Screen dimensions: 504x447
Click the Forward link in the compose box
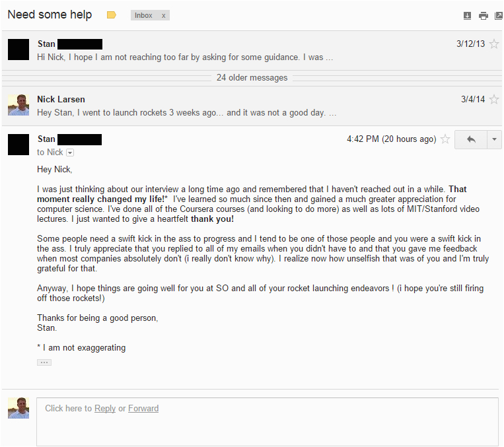[x=143, y=409]
